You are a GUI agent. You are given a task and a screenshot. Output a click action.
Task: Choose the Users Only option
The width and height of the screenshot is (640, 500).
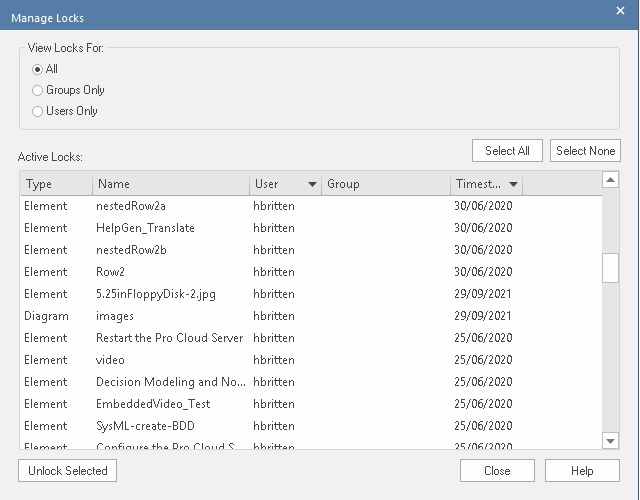pyautogui.click(x=38, y=111)
